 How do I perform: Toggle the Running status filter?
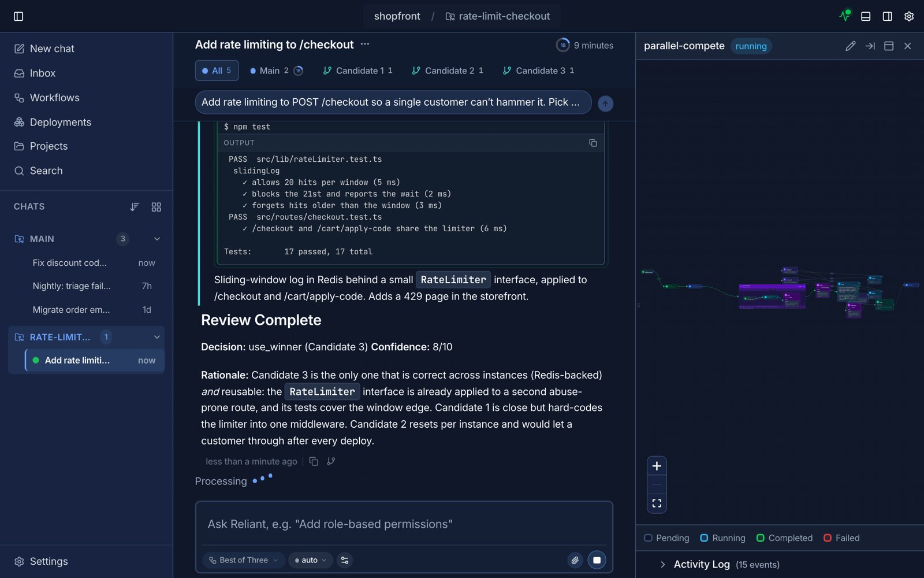click(722, 538)
